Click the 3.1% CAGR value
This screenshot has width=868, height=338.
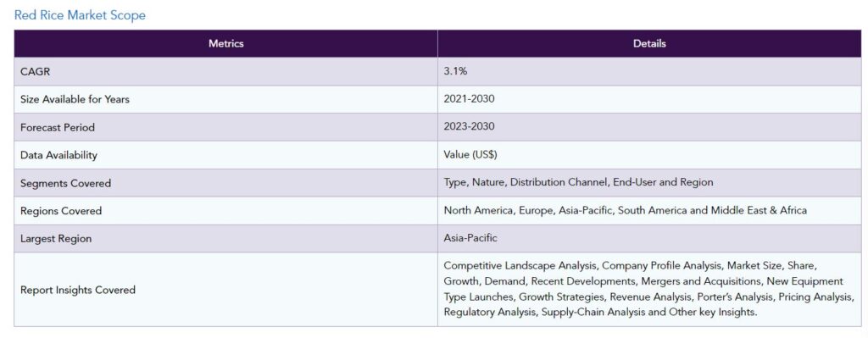coord(455,71)
